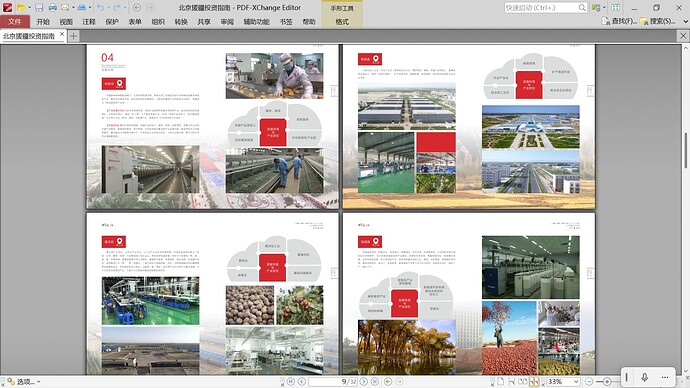The width and height of the screenshot is (690, 388).
Task: Click the page number input field showing 9
Action: 332,381
